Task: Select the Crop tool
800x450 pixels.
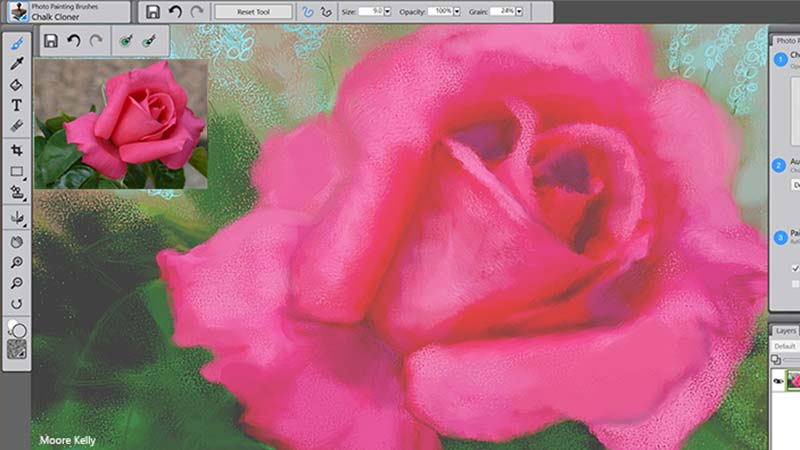Action: 17,150
